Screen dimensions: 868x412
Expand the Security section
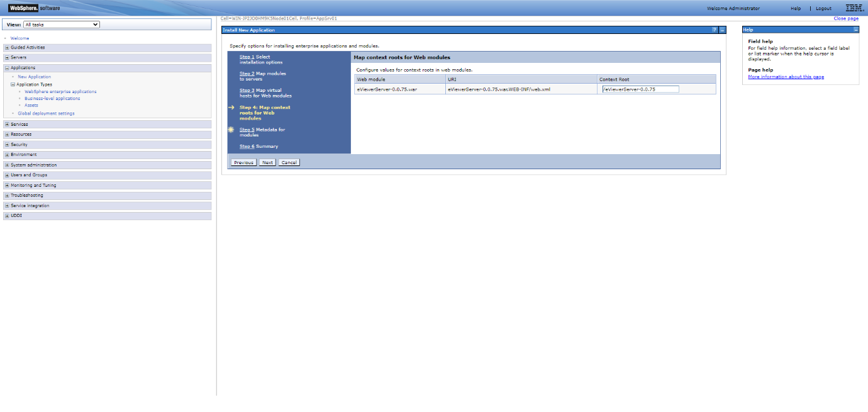click(x=7, y=145)
